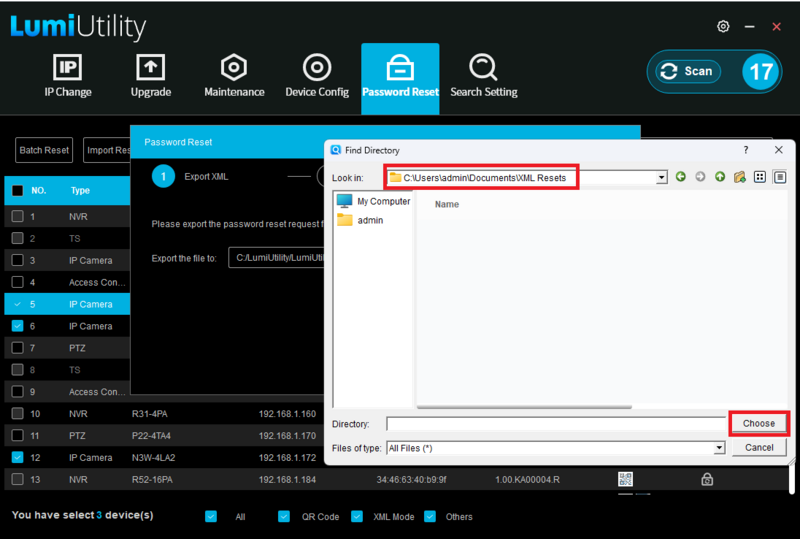Click the Choose button

tap(759, 424)
